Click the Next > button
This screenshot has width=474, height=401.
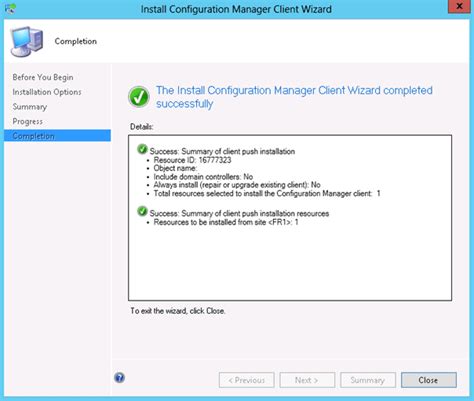[x=307, y=380]
